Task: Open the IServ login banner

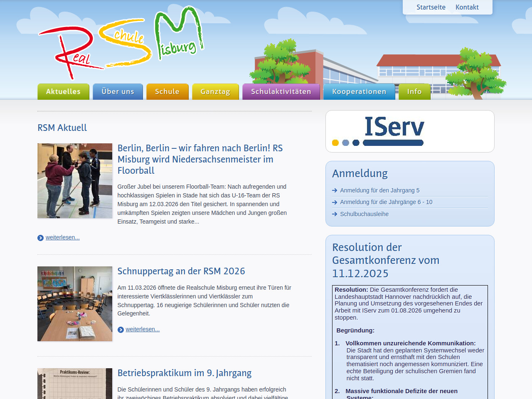Action: 409,131
